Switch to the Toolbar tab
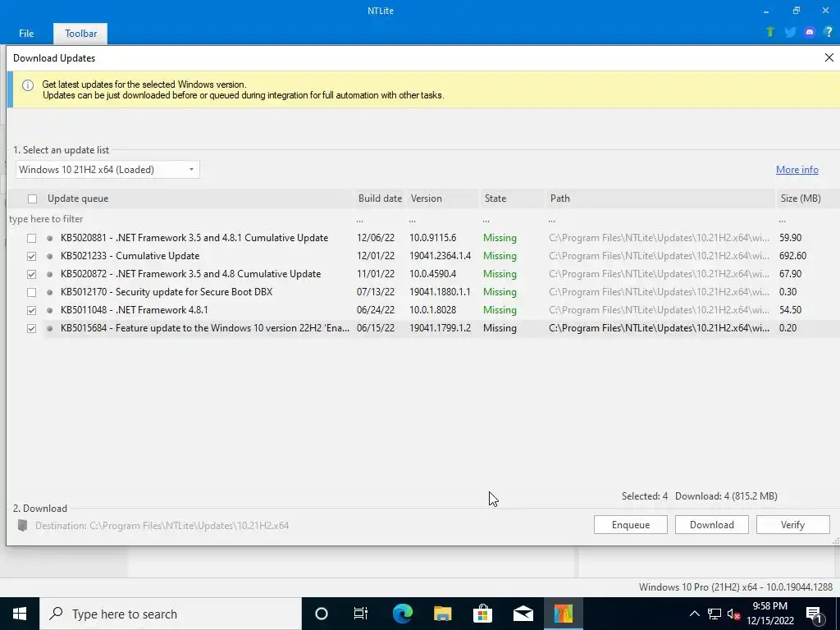This screenshot has width=840, height=630. pyautogui.click(x=81, y=33)
